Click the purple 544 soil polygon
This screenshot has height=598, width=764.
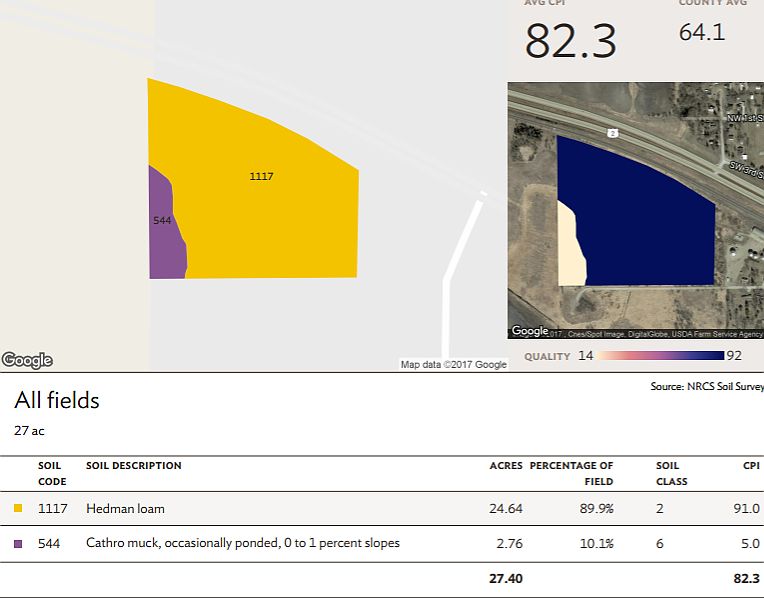pyautogui.click(x=166, y=229)
